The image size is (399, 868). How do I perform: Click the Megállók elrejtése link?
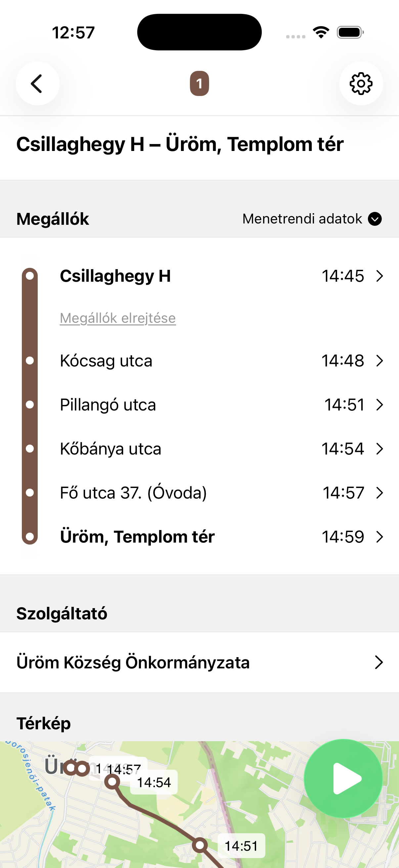pyautogui.click(x=118, y=318)
